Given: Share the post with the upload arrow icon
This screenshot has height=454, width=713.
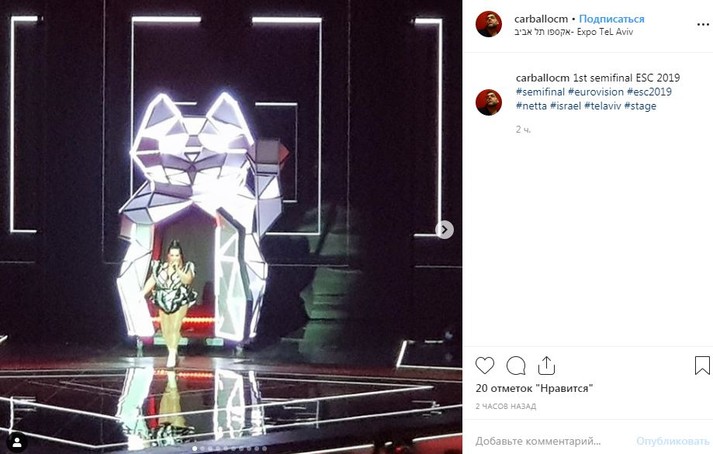Looking at the screenshot, I should tap(546, 365).
